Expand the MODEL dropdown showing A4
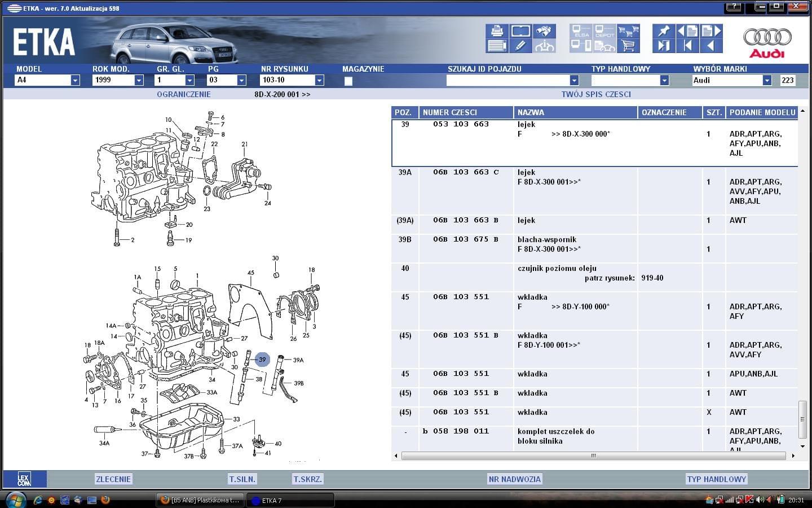Viewport: 812px width, 508px height. tap(75, 80)
